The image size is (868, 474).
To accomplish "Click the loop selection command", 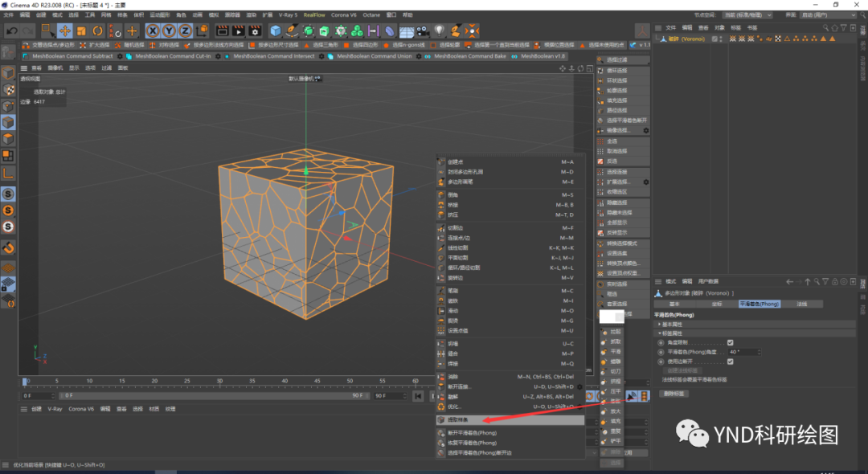I will point(624,70).
